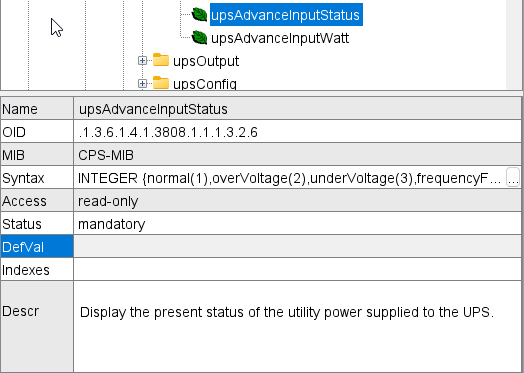The height and width of the screenshot is (373, 524).
Task: Click the upsOutput folder icon
Action: [x=161, y=60]
